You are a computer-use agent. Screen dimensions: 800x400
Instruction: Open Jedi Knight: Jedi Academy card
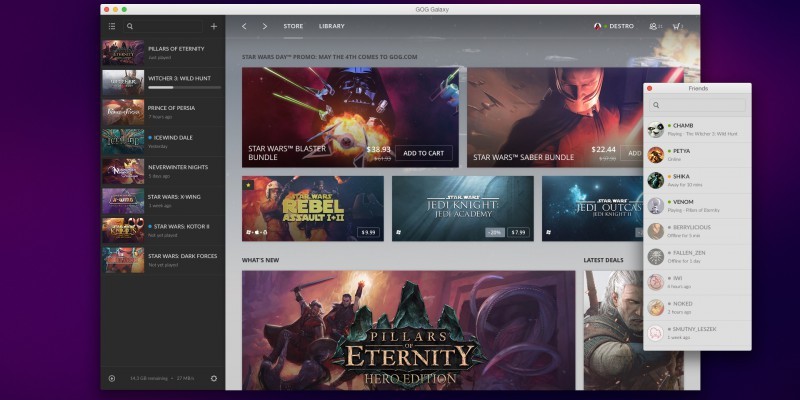point(463,209)
